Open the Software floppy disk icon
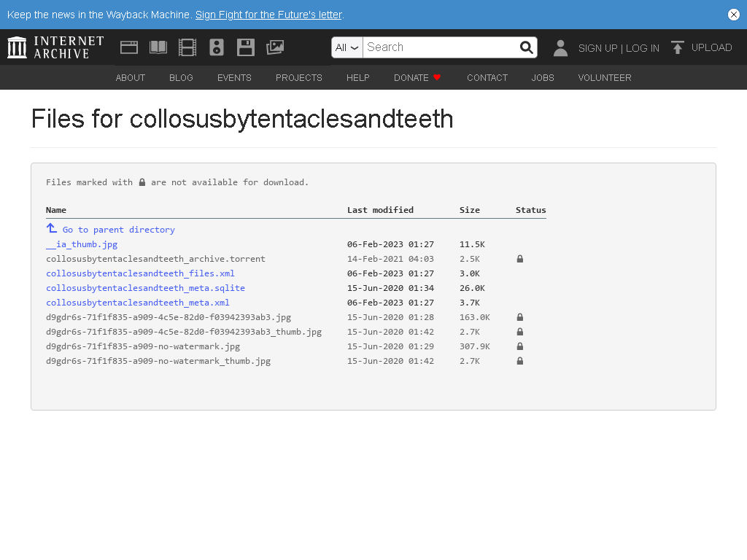The width and height of the screenshot is (747, 560). tap(246, 47)
